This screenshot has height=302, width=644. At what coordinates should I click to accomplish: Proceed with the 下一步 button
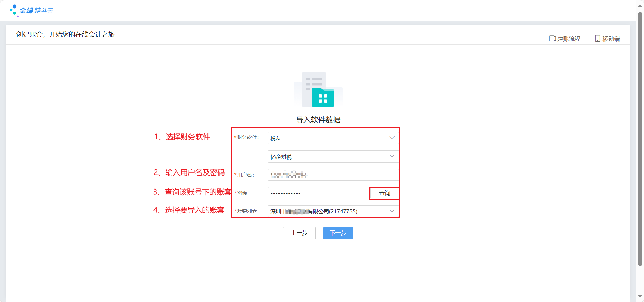point(338,233)
